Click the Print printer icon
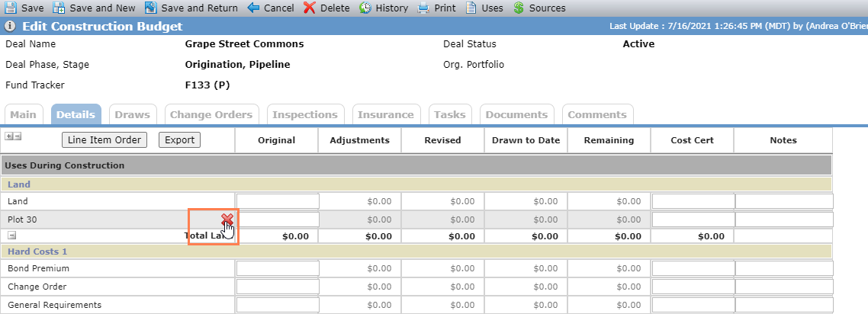Screen dimensions: 868x314 click(423, 8)
